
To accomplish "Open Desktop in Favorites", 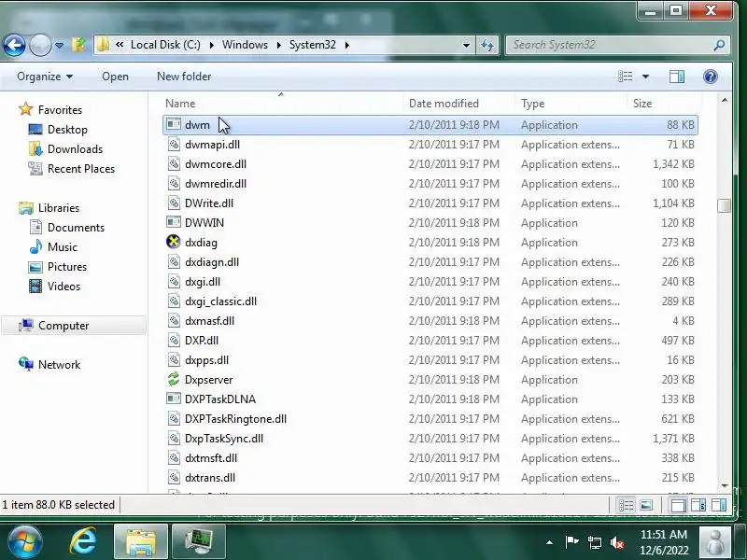I will tap(67, 130).
